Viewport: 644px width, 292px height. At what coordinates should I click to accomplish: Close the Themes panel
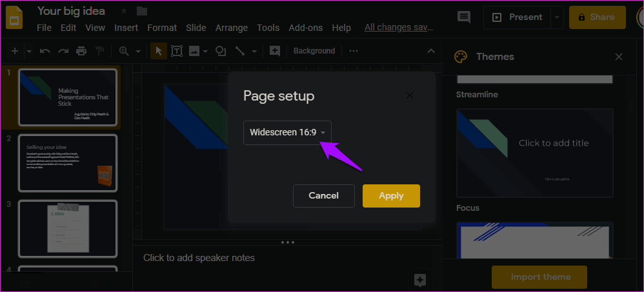pyautogui.click(x=619, y=57)
